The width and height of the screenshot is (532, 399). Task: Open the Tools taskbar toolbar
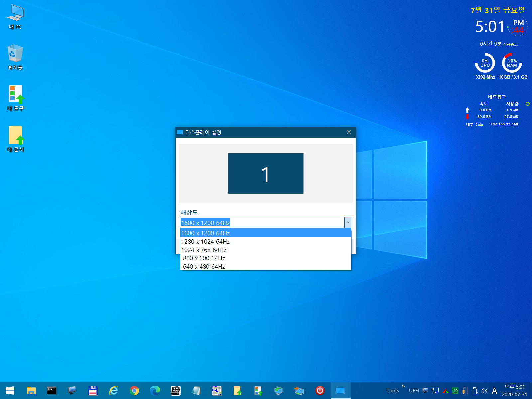click(x=393, y=391)
